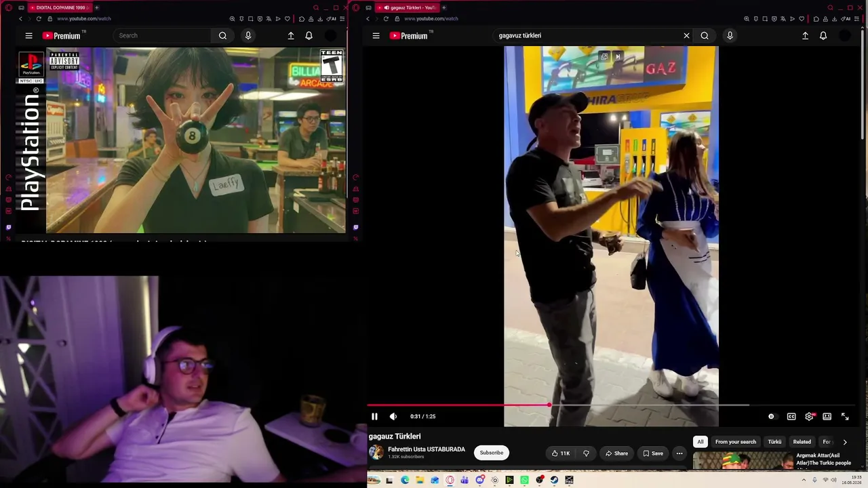Open Create upload in left YouTube window

[291, 36]
